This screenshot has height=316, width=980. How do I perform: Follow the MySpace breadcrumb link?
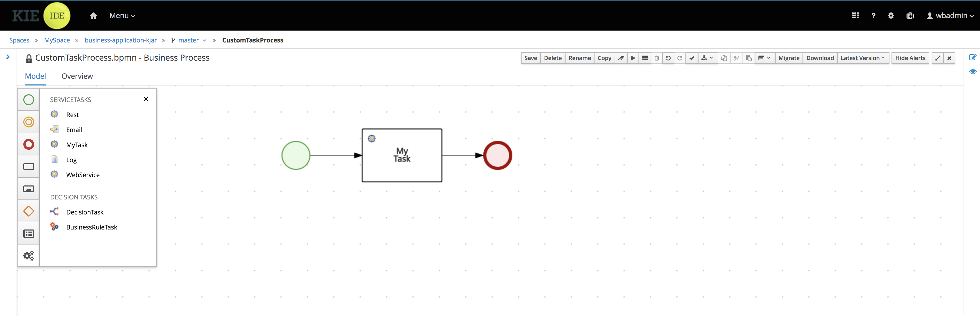click(57, 40)
